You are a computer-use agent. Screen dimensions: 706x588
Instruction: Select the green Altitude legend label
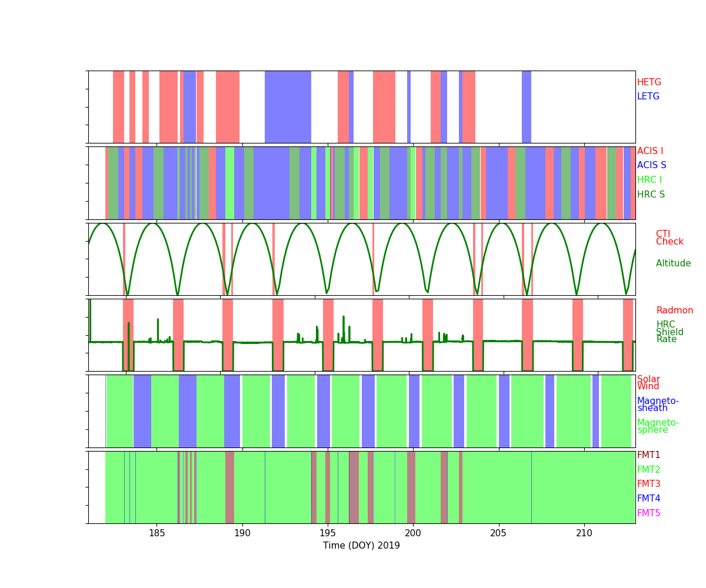(673, 263)
